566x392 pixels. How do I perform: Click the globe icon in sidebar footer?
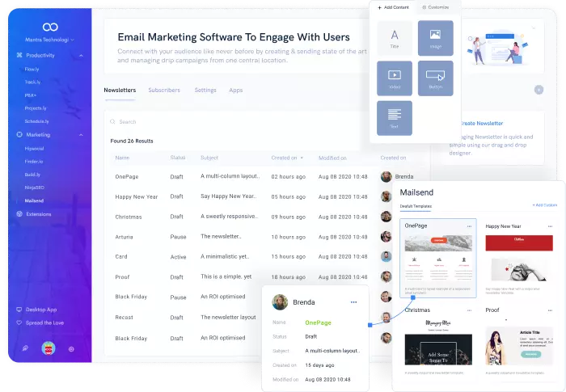point(71,348)
